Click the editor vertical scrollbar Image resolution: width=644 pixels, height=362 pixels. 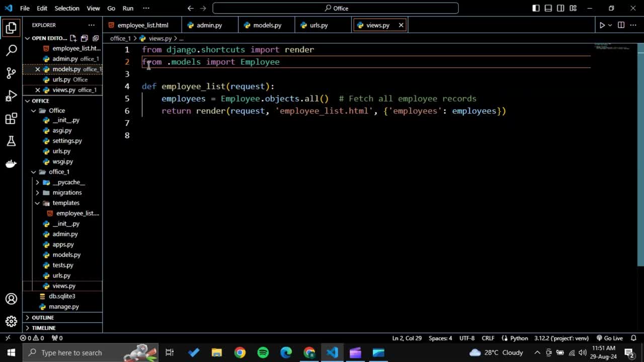coord(640,151)
